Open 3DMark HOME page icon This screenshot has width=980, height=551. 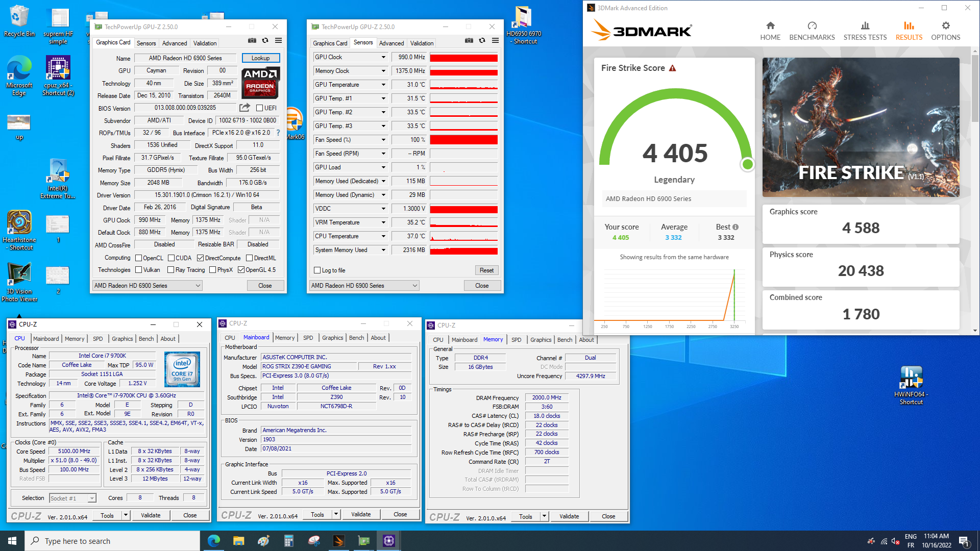click(x=770, y=26)
